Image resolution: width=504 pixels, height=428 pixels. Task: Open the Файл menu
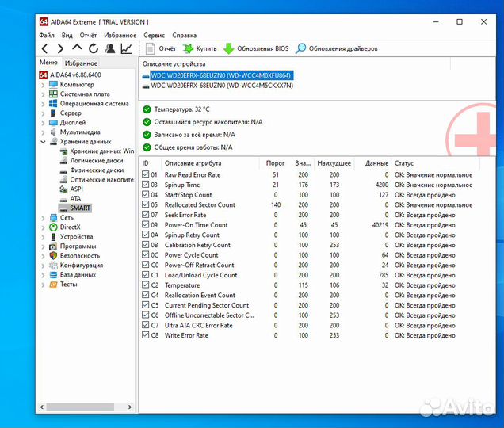pyautogui.click(x=47, y=36)
